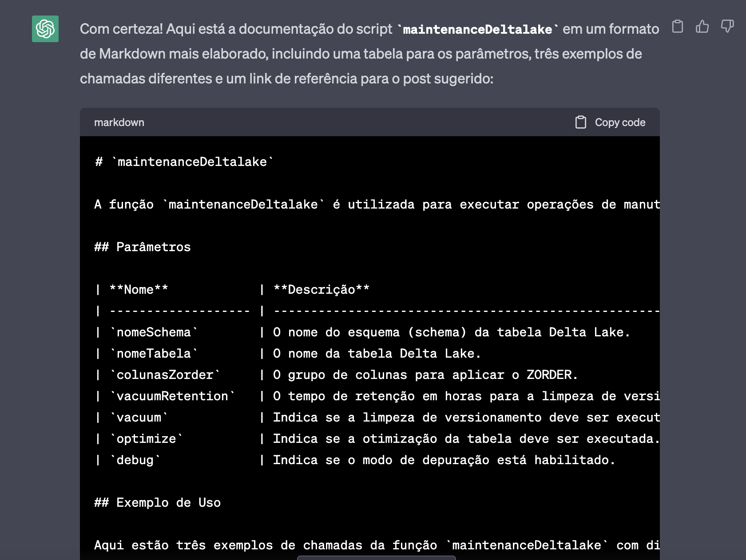
Task: Click the '## Exemplo de Uso' heading
Action: (x=158, y=503)
